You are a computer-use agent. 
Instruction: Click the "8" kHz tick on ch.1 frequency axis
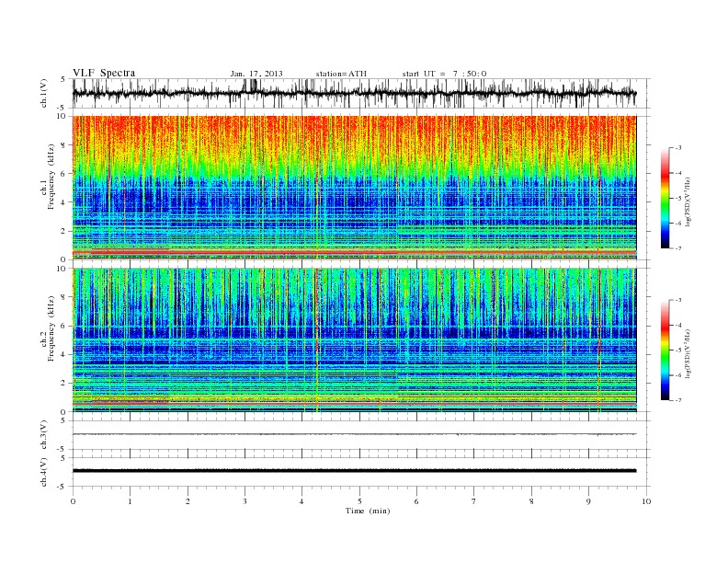63,145
